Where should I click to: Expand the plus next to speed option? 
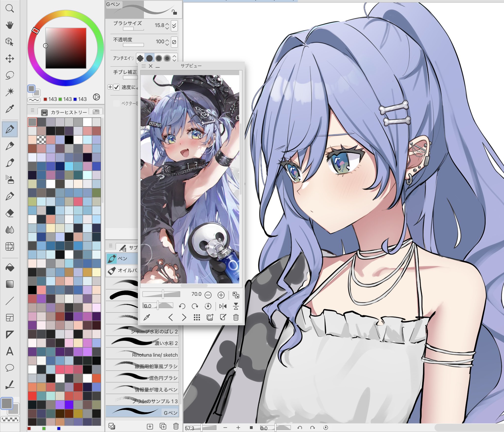pos(110,87)
